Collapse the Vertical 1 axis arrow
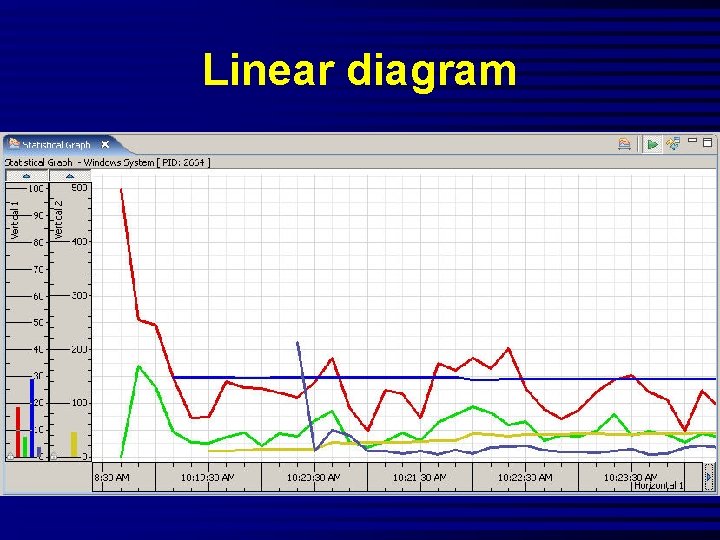This screenshot has width=720, height=540. pos(26,176)
